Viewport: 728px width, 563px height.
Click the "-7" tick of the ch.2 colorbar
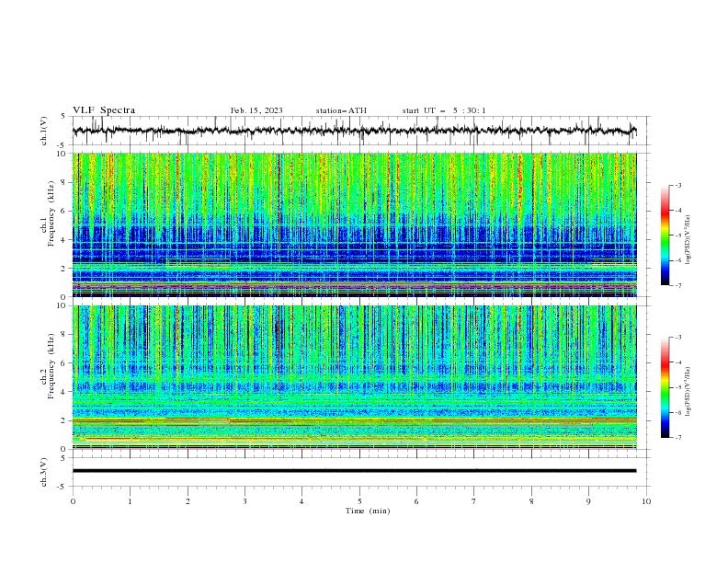pyautogui.click(x=677, y=438)
